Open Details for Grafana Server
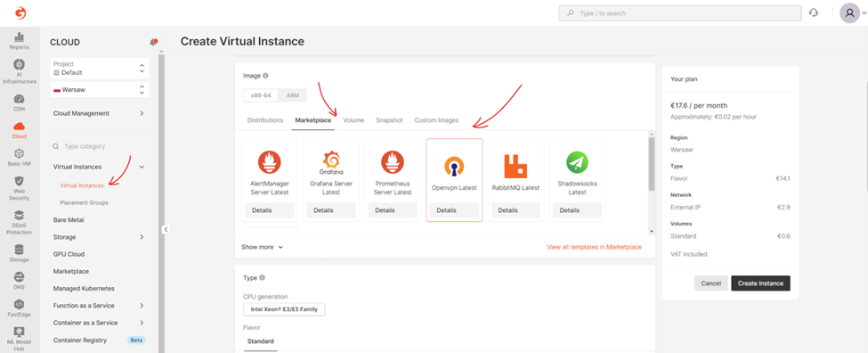This screenshot has height=353, width=868. [331, 210]
